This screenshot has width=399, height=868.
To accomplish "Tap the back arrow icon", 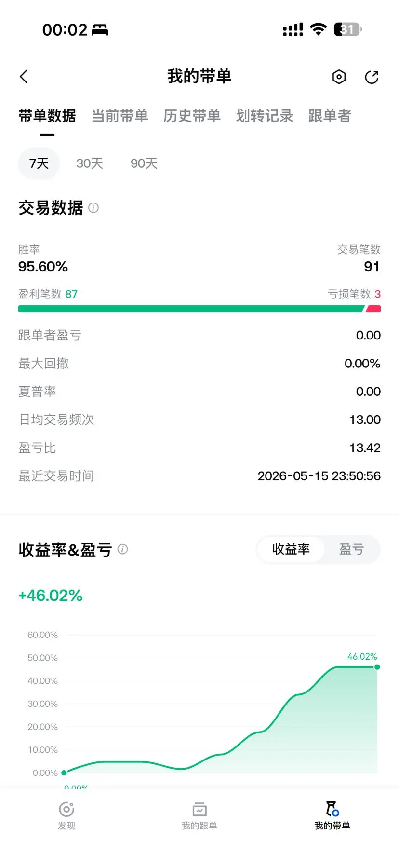I will (x=24, y=77).
